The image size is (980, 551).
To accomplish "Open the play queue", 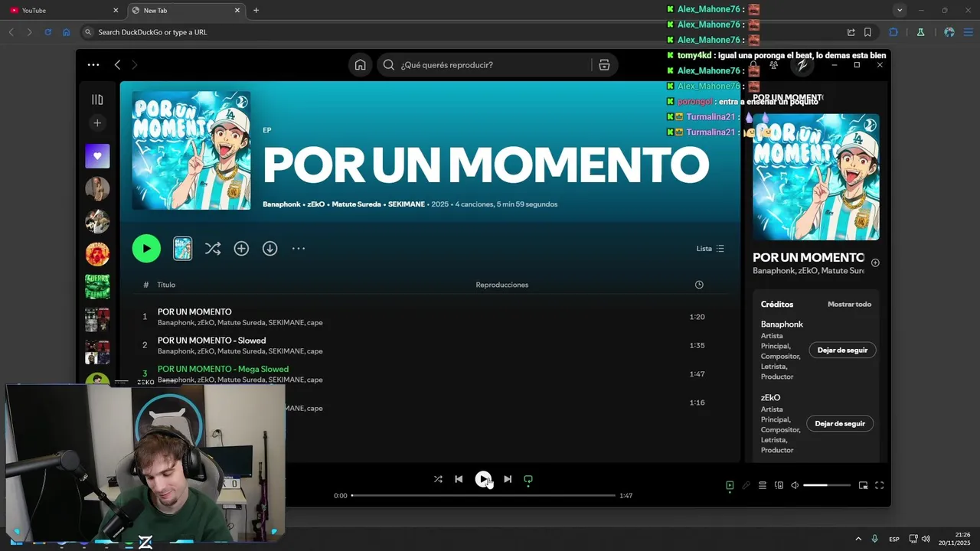I will pyautogui.click(x=763, y=485).
